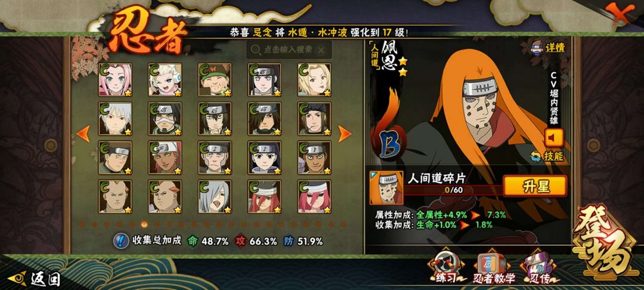Select the highlighted page indicator dot
Viewport: 644px width, 290px height.
pyautogui.click(x=144, y=224)
